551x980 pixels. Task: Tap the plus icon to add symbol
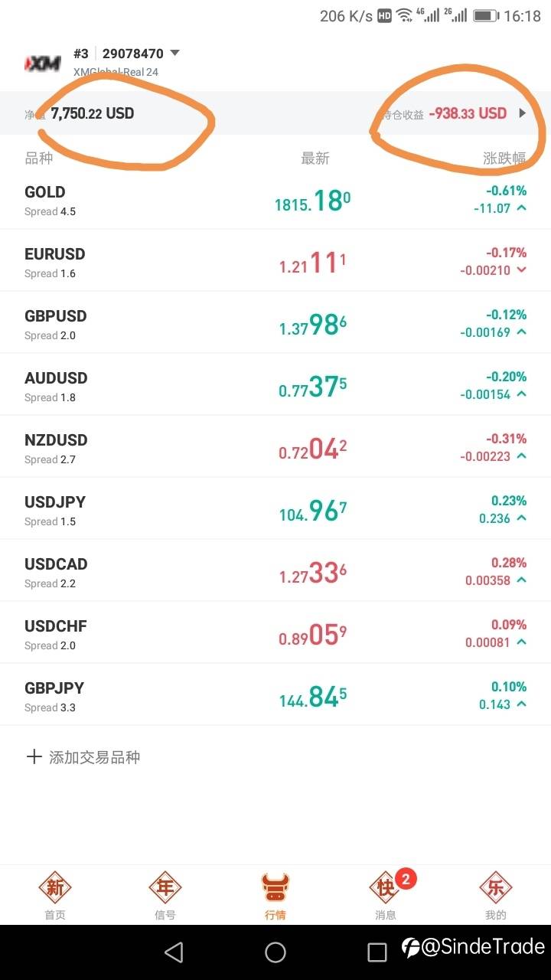pos(34,757)
